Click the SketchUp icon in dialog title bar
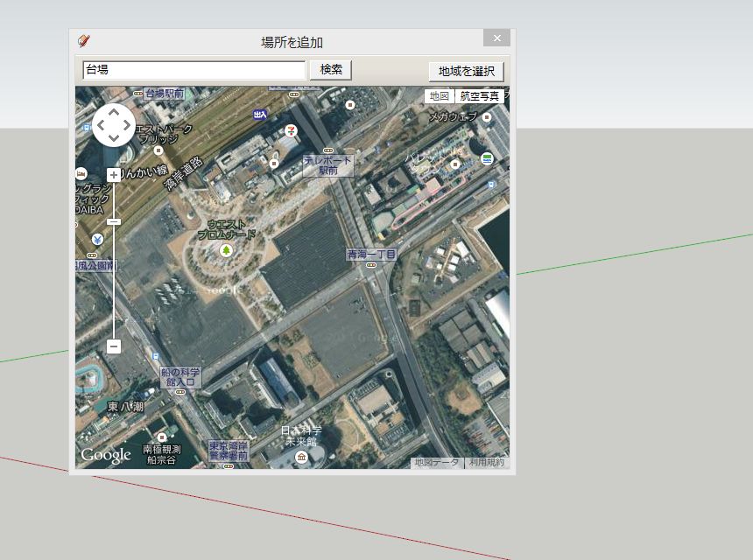Viewport: 753px width, 560px height. pyautogui.click(x=84, y=40)
